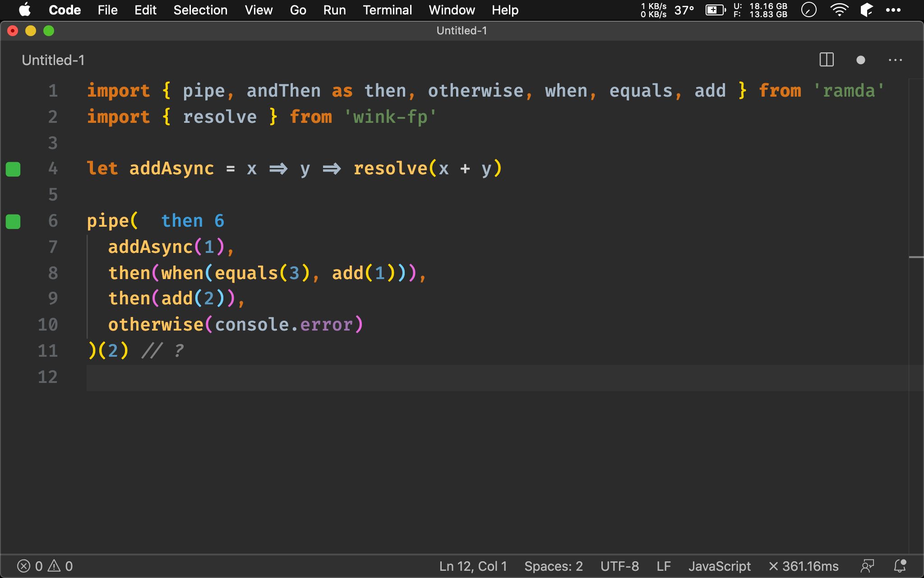Click the UTF-8 encoding selector
This screenshot has width=924, height=578.
(x=619, y=566)
